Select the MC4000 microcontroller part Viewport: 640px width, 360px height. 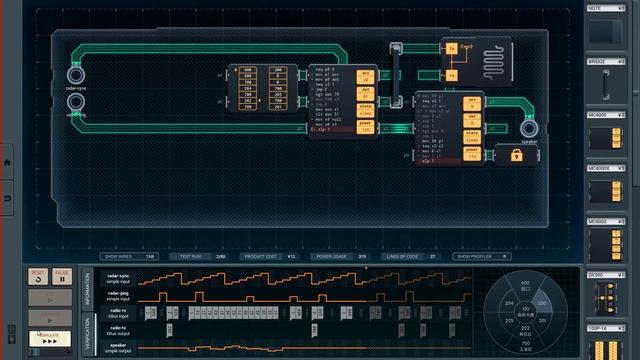click(x=606, y=134)
